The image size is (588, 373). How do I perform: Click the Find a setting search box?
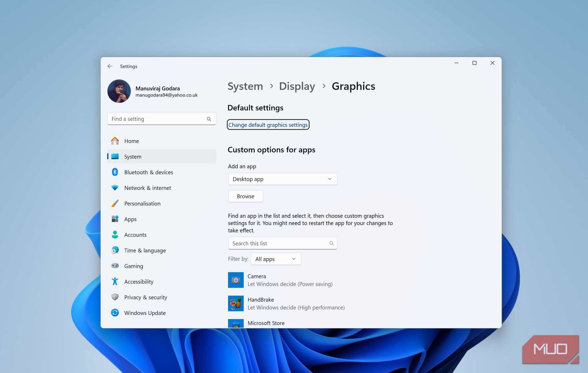coord(158,119)
